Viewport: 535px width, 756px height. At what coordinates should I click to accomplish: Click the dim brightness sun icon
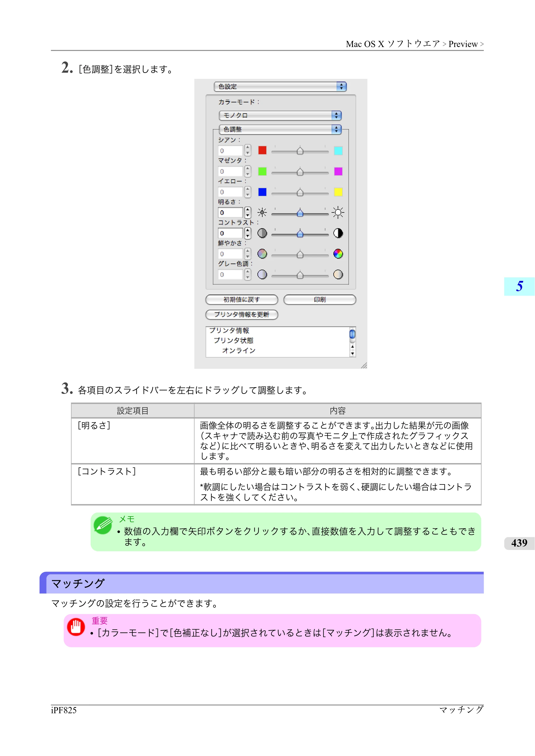tap(262, 213)
